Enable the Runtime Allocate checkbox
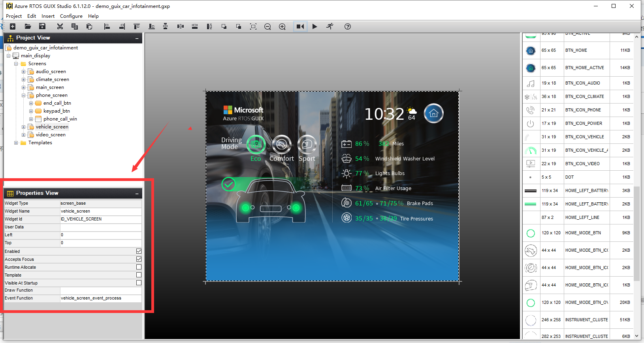The width and height of the screenshot is (644, 343). coord(139,267)
